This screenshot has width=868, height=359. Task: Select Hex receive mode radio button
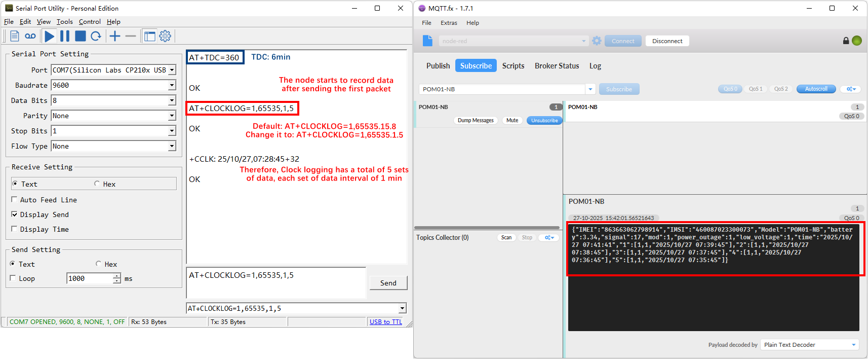[97, 184]
